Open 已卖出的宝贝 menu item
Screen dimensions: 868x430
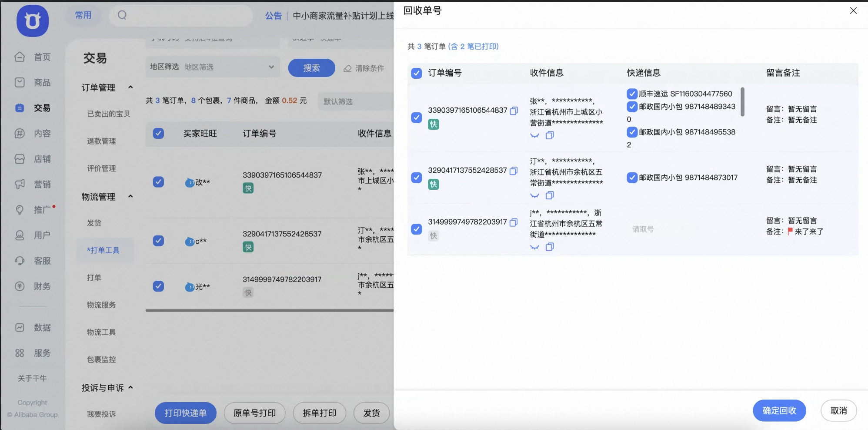click(108, 114)
